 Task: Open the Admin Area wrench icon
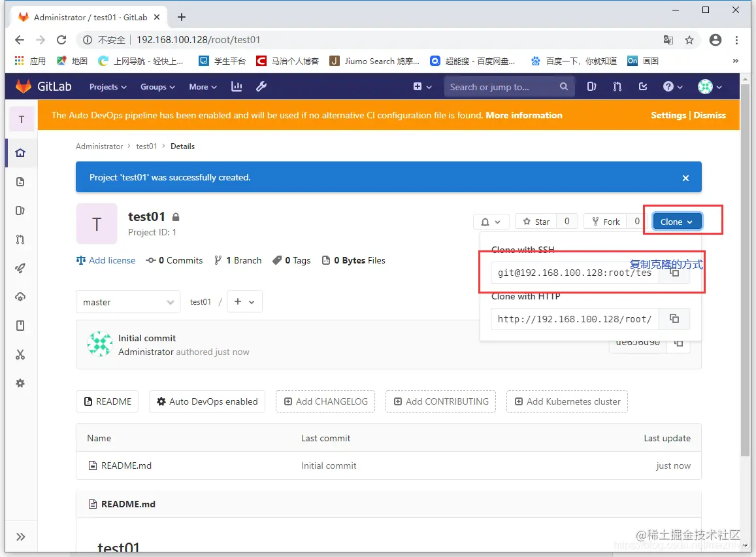pyautogui.click(x=261, y=86)
